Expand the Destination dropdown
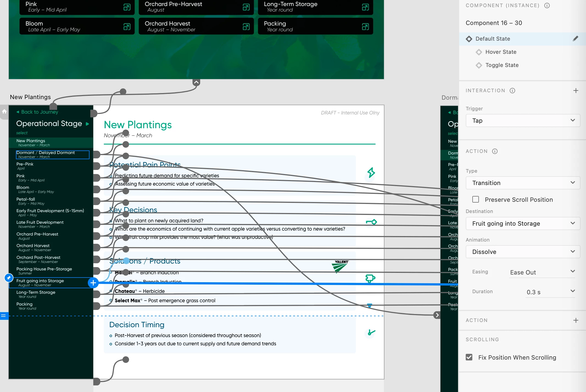 [523, 223]
